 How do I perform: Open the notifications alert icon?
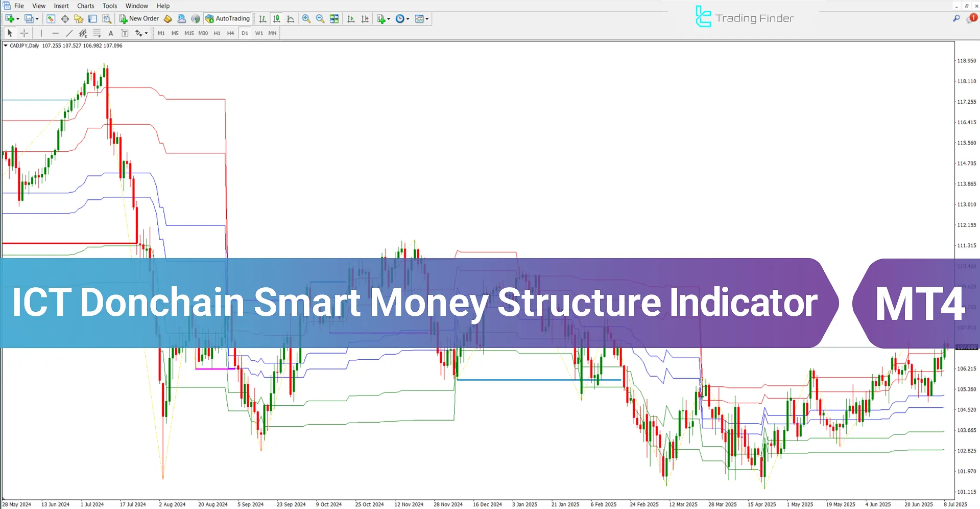971,18
